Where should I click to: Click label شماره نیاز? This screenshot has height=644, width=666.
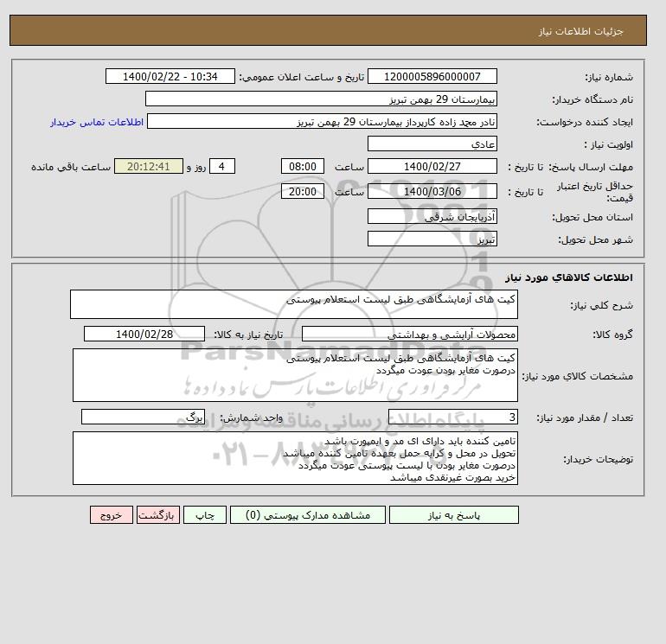point(609,77)
